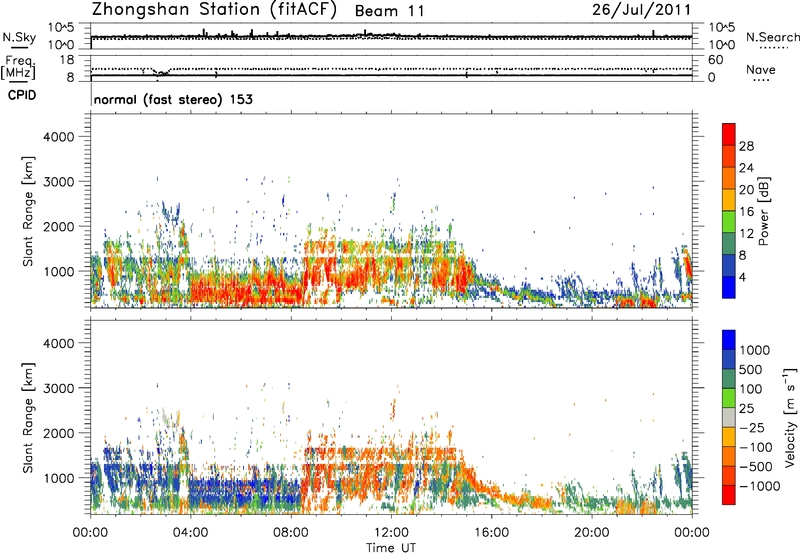The height and width of the screenshot is (554, 800).
Task: Click the dotted line sample under Nave
Action: pos(761,81)
